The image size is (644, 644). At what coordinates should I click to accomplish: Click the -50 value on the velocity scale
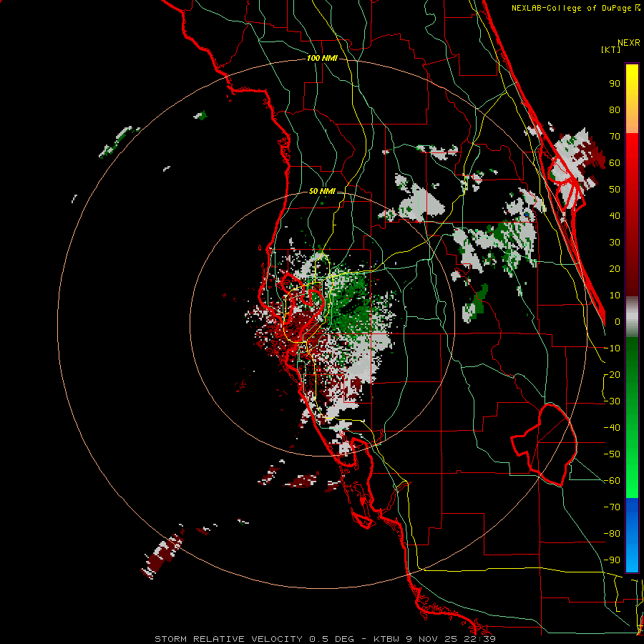pyautogui.click(x=612, y=454)
